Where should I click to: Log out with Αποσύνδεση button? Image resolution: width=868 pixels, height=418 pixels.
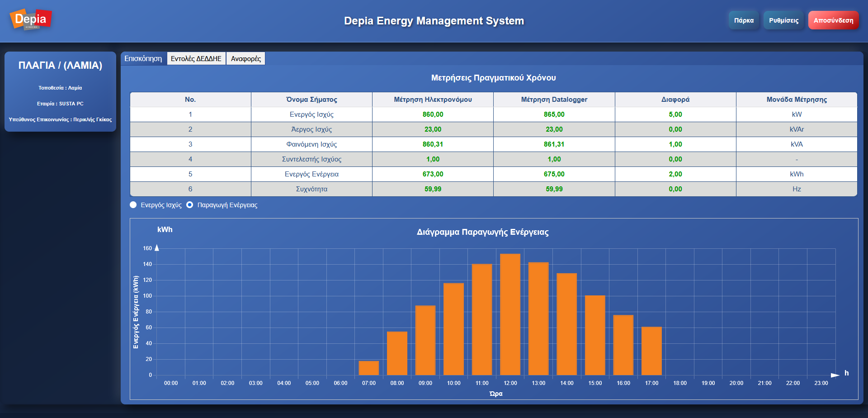(x=833, y=20)
